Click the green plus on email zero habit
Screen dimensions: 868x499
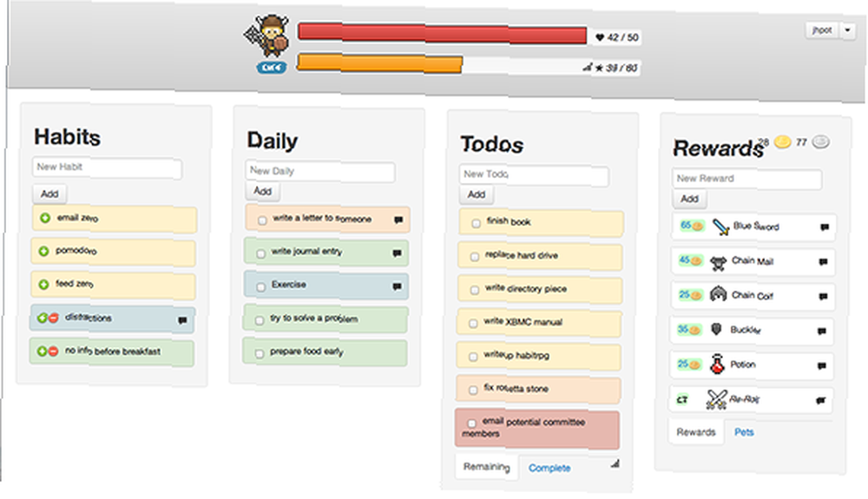click(45, 218)
